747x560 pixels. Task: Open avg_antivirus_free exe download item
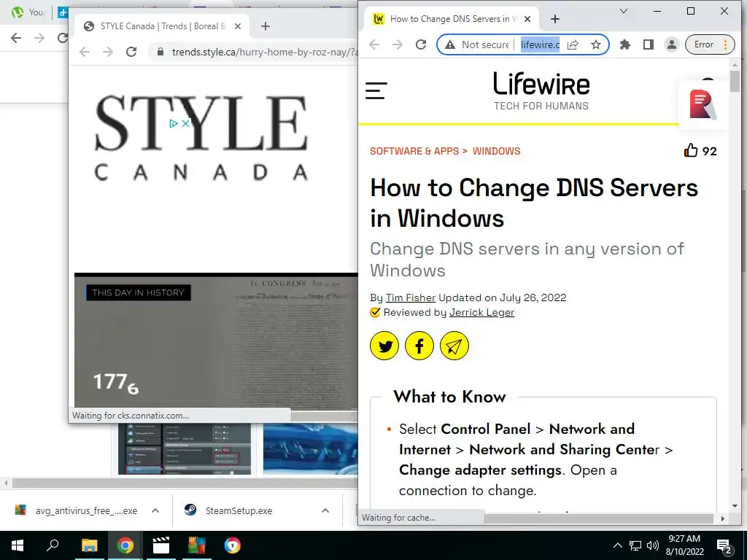(x=76, y=510)
